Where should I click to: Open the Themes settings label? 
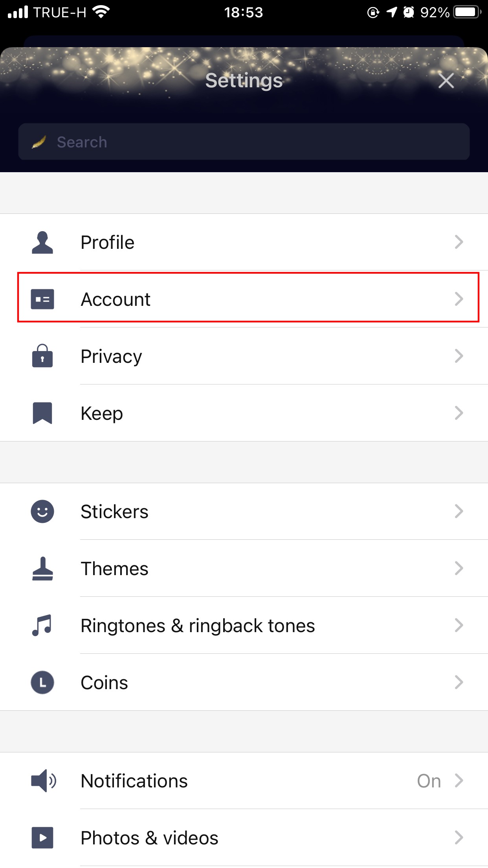pos(114,568)
